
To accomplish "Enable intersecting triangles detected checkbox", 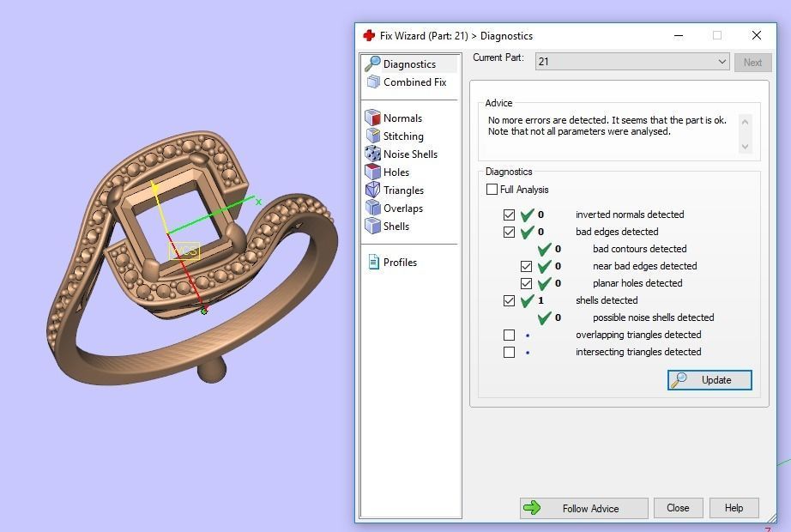I will coord(509,353).
